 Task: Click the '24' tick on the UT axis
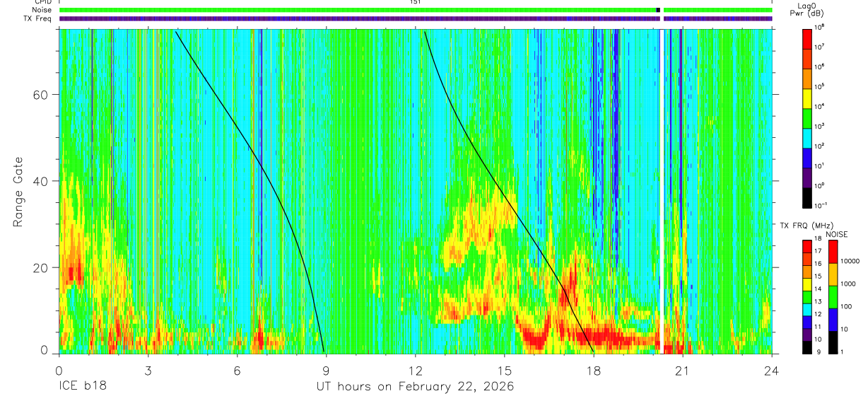772,370
